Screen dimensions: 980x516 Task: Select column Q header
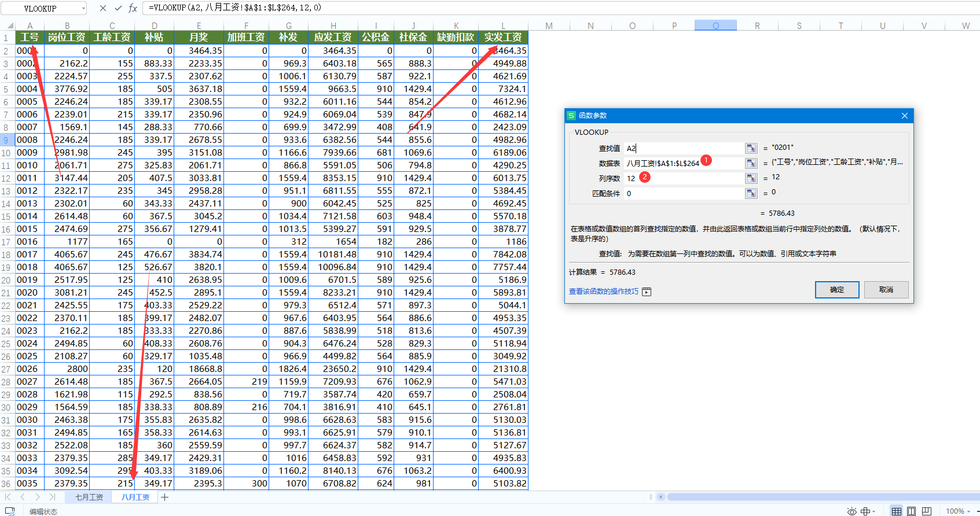715,25
